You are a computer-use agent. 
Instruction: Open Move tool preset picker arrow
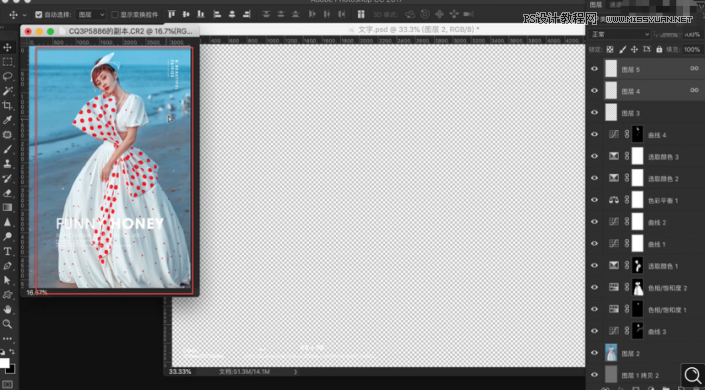coord(24,15)
